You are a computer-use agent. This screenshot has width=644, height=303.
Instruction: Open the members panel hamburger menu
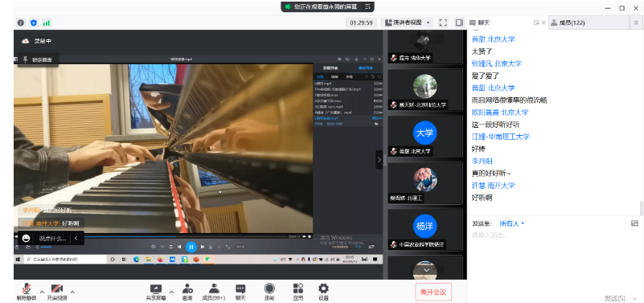coord(636,23)
